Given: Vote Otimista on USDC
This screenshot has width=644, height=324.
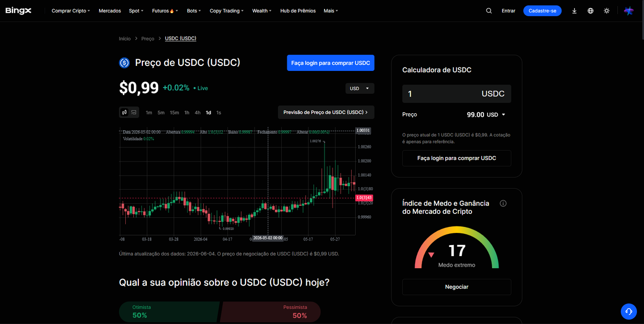Looking at the screenshot, I should pyautogui.click(x=169, y=311).
